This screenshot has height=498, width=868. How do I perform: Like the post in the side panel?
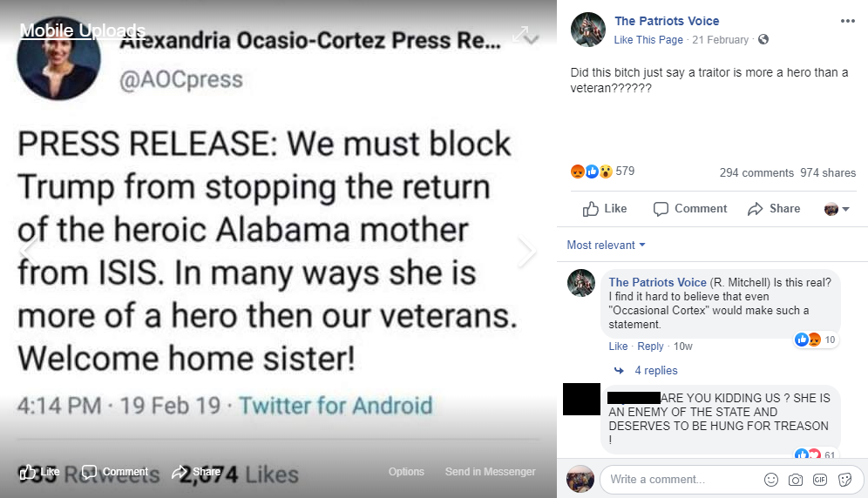(x=605, y=209)
